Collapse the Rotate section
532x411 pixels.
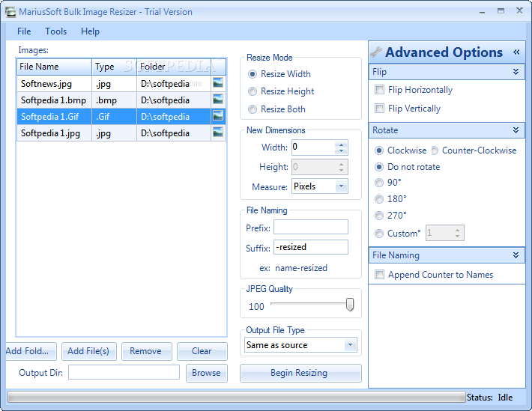[516, 130]
